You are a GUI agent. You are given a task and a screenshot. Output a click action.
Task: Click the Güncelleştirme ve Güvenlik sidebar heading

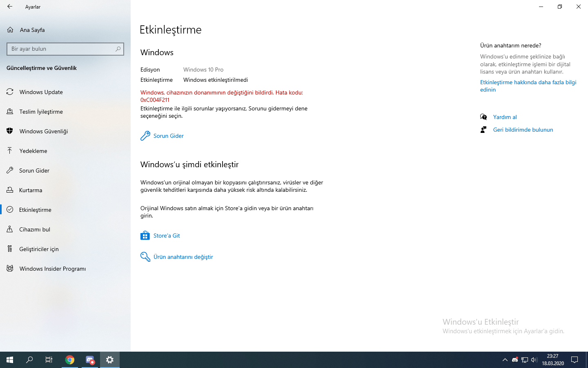click(x=42, y=68)
